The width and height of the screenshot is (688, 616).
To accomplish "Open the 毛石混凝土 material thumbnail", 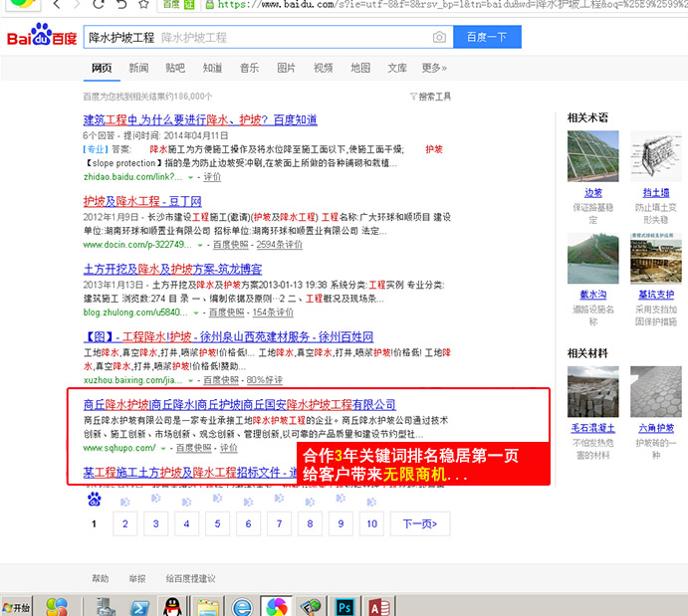I will tap(592, 391).
